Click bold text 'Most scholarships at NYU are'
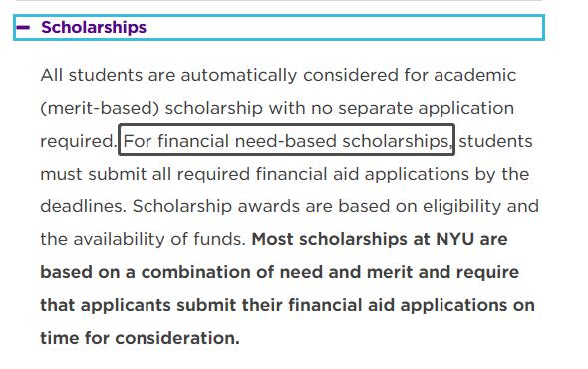 tap(380, 239)
